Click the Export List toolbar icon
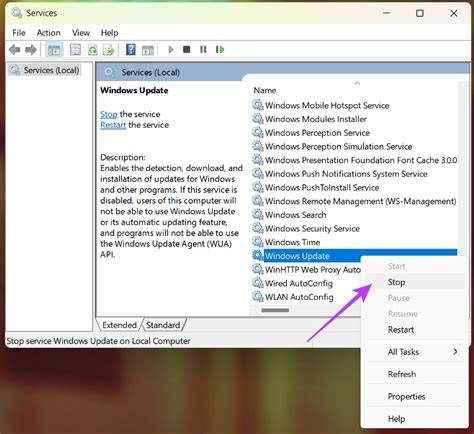This screenshot has width=474, height=434. (109, 50)
